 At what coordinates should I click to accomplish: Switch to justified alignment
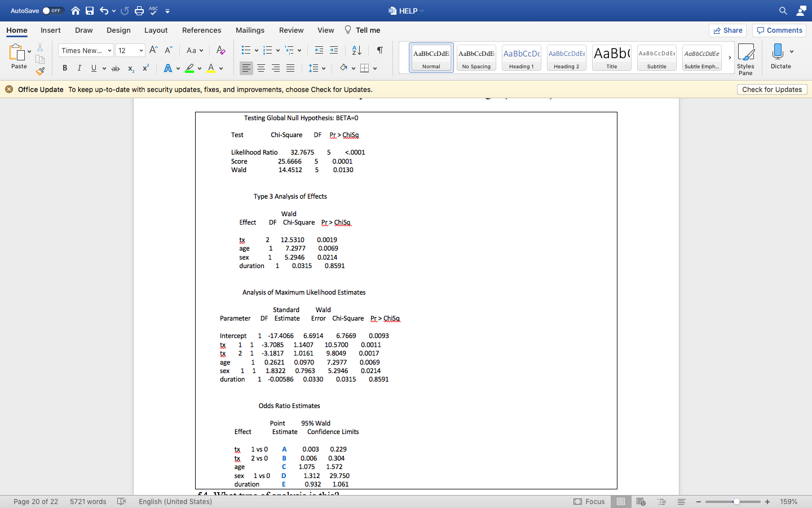click(x=290, y=68)
